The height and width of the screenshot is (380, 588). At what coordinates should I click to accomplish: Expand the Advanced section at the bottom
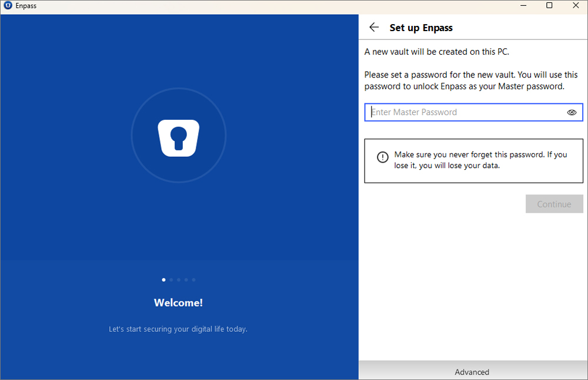pos(472,372)
